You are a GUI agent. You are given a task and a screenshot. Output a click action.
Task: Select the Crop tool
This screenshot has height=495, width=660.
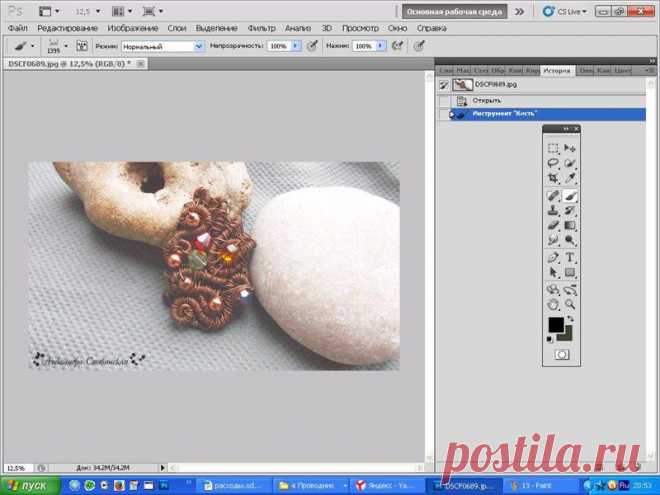tap(553, 178)
